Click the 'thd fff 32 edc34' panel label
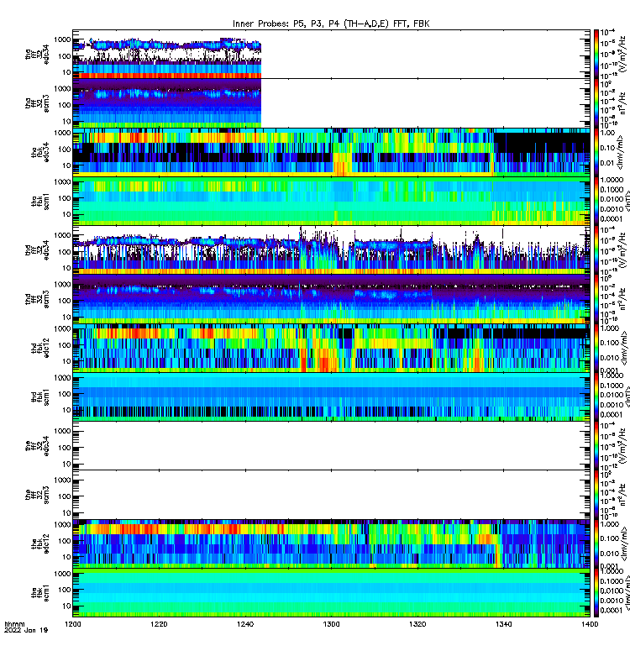The image size is (630, 672). 37,250
